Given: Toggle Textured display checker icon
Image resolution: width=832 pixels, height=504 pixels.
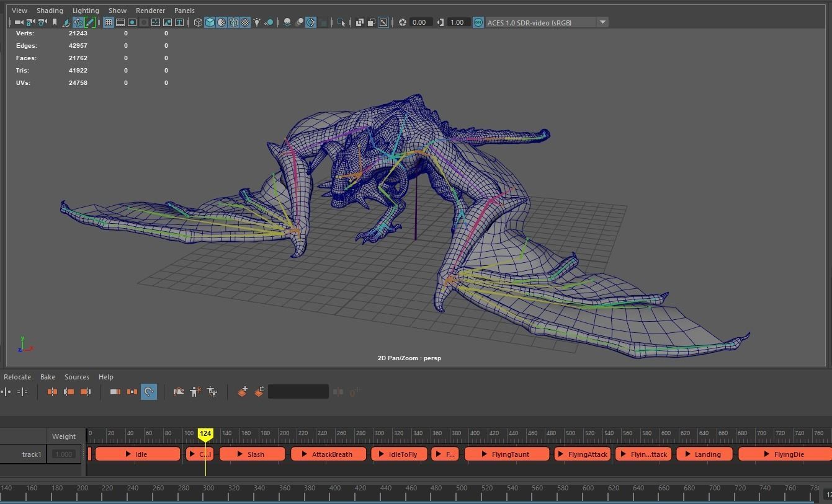Looking at the screenshot, I should pos(245,22).
